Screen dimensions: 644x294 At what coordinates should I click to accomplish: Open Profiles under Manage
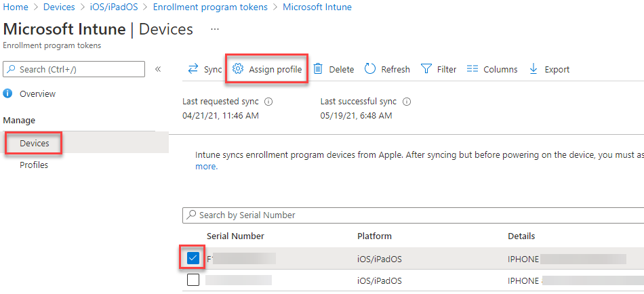[x=34, y=165]
